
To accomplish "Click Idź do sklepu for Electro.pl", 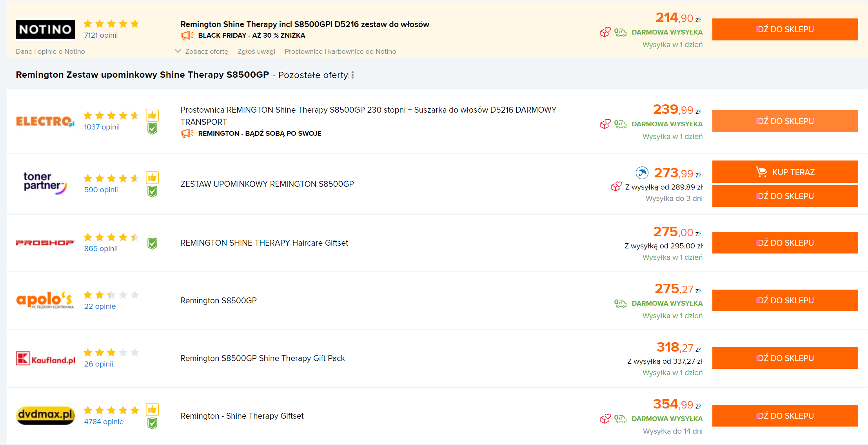I will (785, 121).
